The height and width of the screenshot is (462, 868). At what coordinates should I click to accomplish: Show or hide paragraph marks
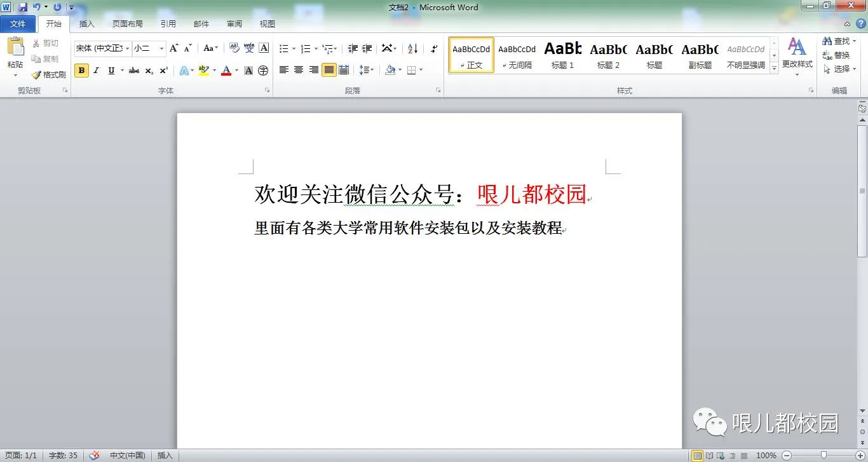434,48
